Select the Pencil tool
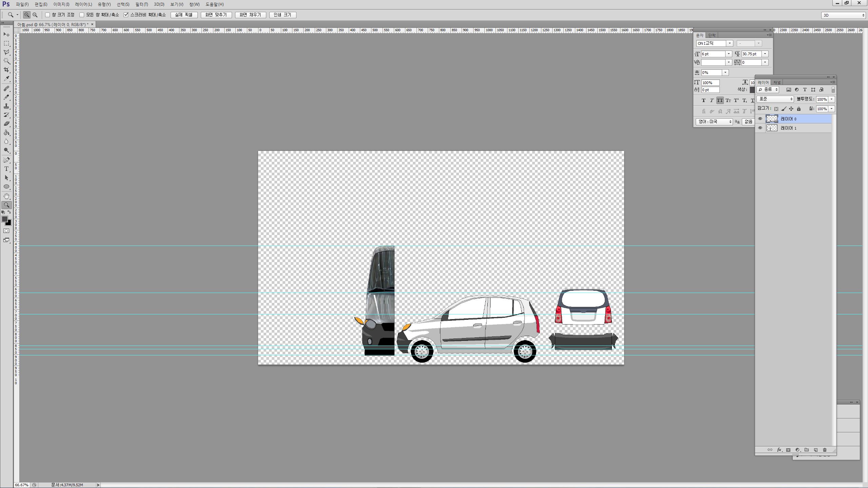The height and width of the screenshot is (488, 868). 6,97
